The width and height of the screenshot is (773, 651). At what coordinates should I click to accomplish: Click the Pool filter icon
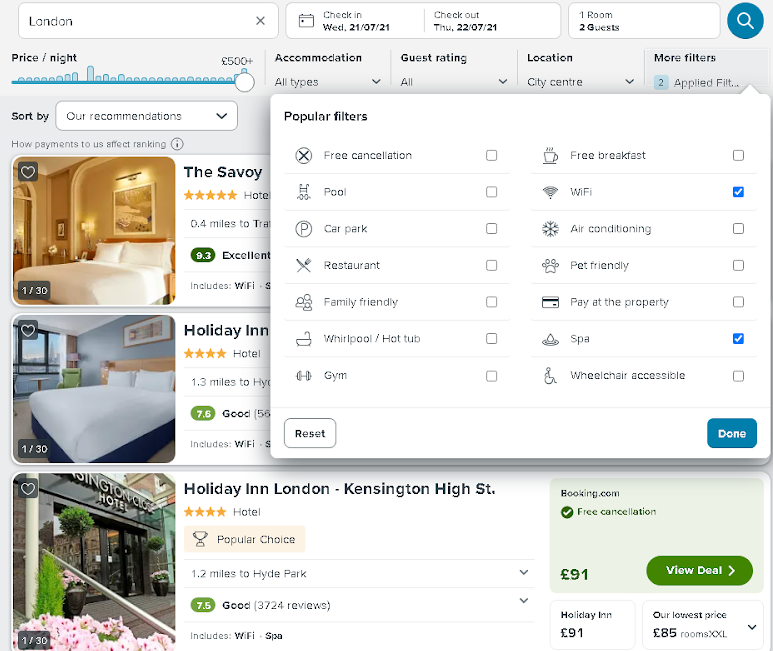pos(304,192)
